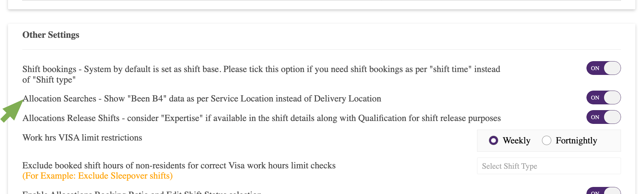Toggle the partially visible Booking Ratio switch
Viewport: 644px width, 194px height.
[x=603, y=191]
